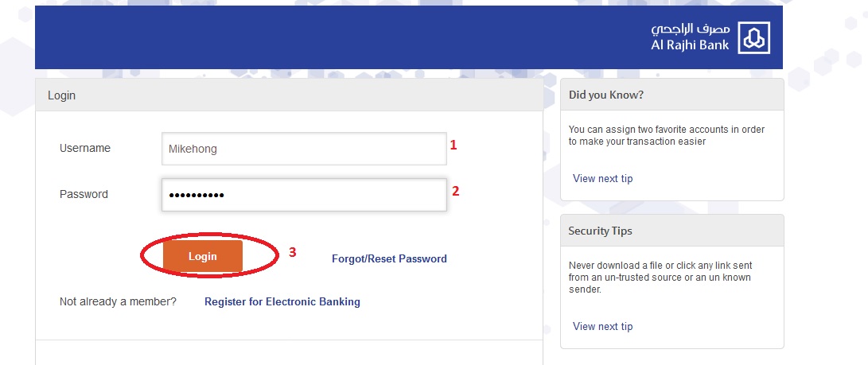This screenshot has height=365, width=868.
Task: Focus the Password input field
Action: click(x=304, y=195)
